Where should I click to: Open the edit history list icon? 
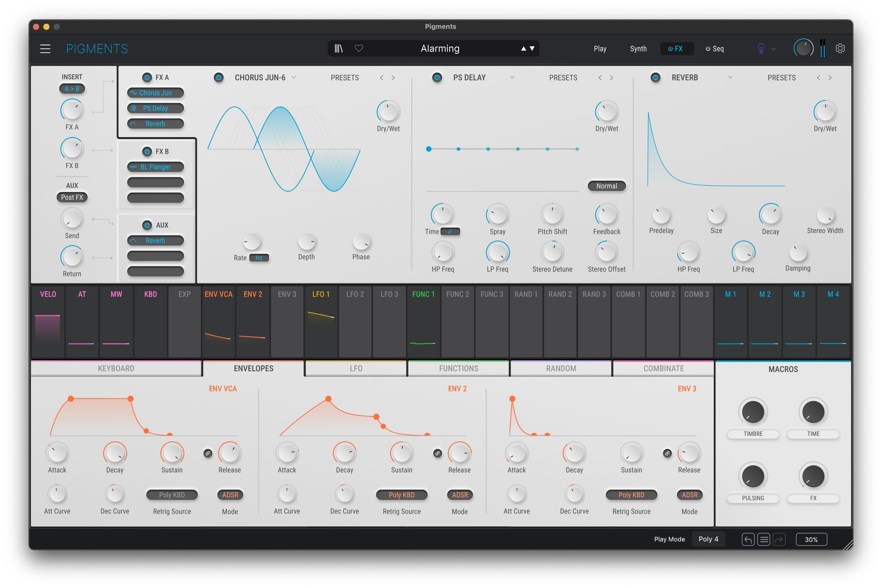tap(763, 540)
